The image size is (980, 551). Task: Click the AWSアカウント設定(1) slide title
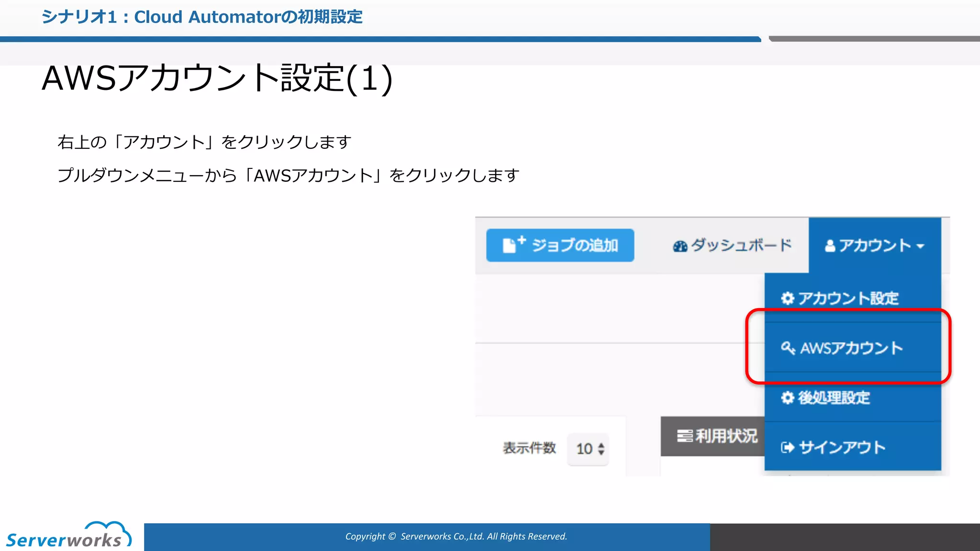pos(217,78)
